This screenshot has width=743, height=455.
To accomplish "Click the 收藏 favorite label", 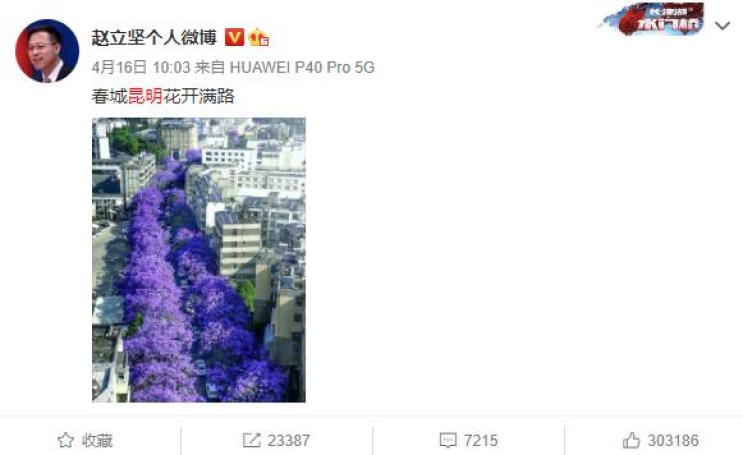I will click(x=97, y=440).
